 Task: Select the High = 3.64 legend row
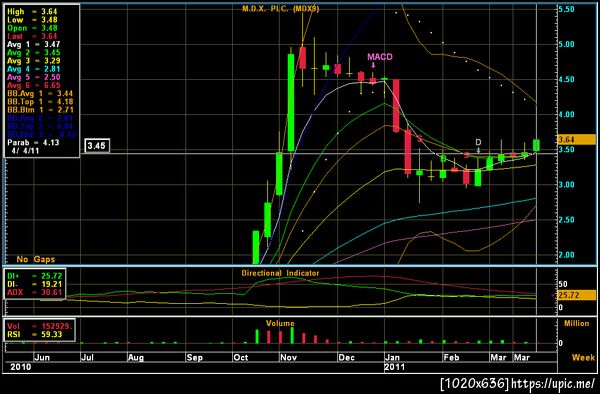[32, 12]
